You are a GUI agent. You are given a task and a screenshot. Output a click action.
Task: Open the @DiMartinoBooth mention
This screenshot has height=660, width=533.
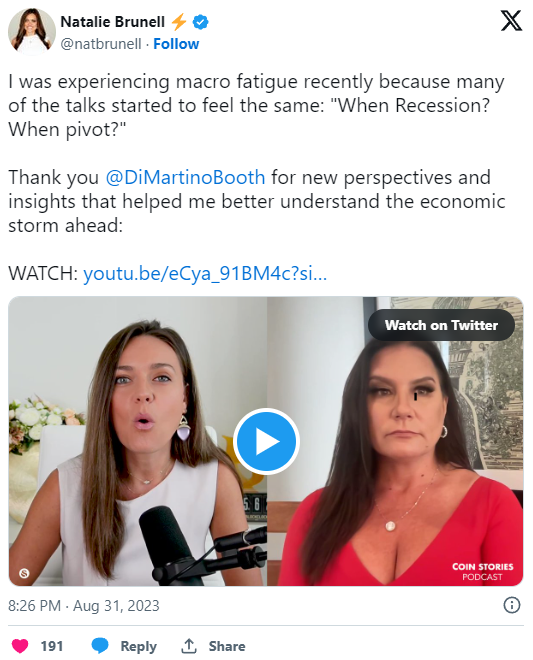point(185,177)
